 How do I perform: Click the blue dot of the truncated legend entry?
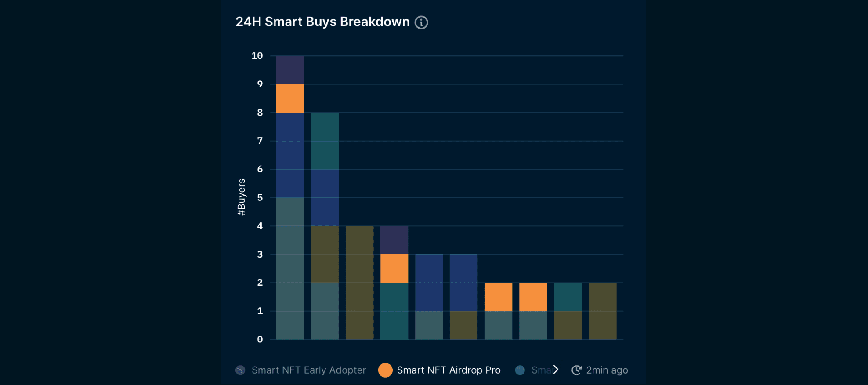pyautogui.click(x=520, y=370)
